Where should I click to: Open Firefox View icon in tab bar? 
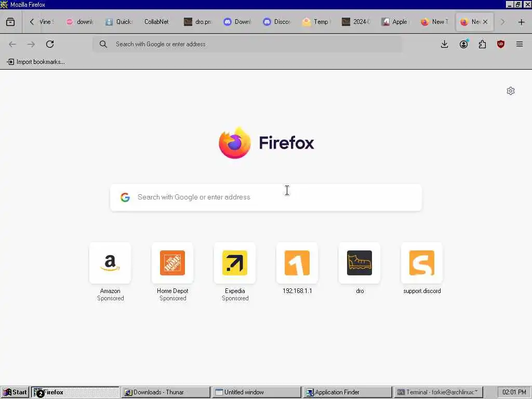[x=10, y=22]
